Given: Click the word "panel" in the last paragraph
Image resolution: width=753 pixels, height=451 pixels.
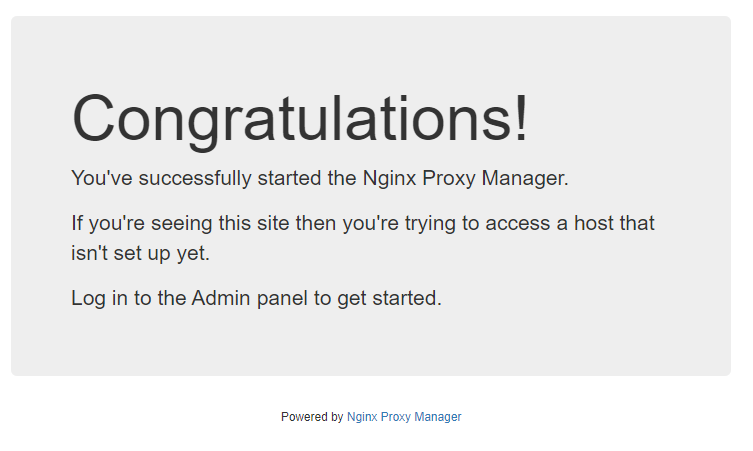Looking at the screenshot, I should click(x=282, y=298).
